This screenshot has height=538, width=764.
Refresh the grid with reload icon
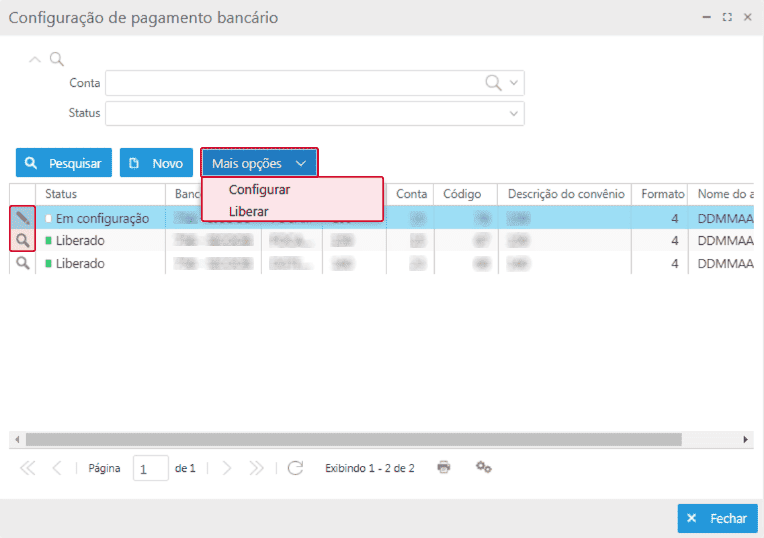pyautogui.click(x=295, y=468)
